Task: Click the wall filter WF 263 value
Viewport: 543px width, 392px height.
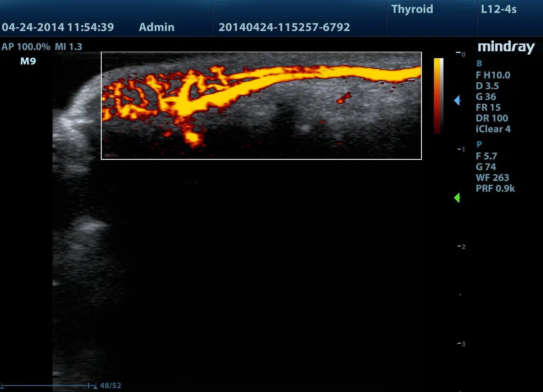Action: (x=492, y=177)
